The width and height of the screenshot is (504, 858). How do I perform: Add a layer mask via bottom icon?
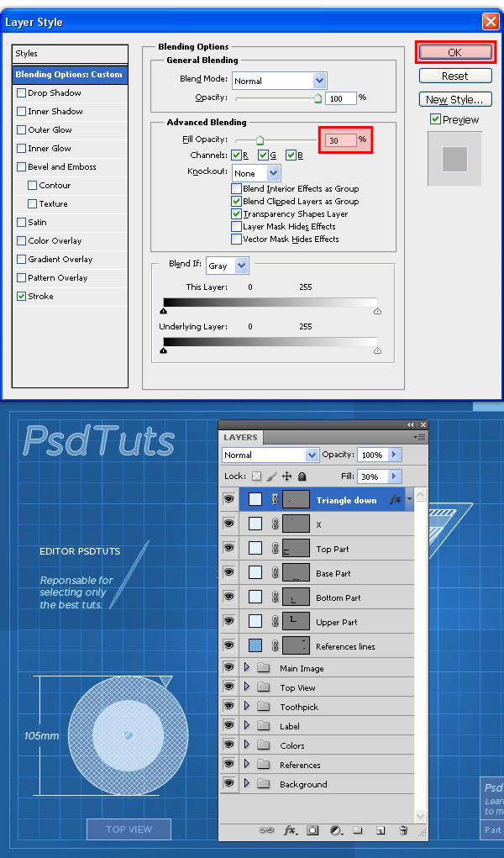click(x=312, y=830)
